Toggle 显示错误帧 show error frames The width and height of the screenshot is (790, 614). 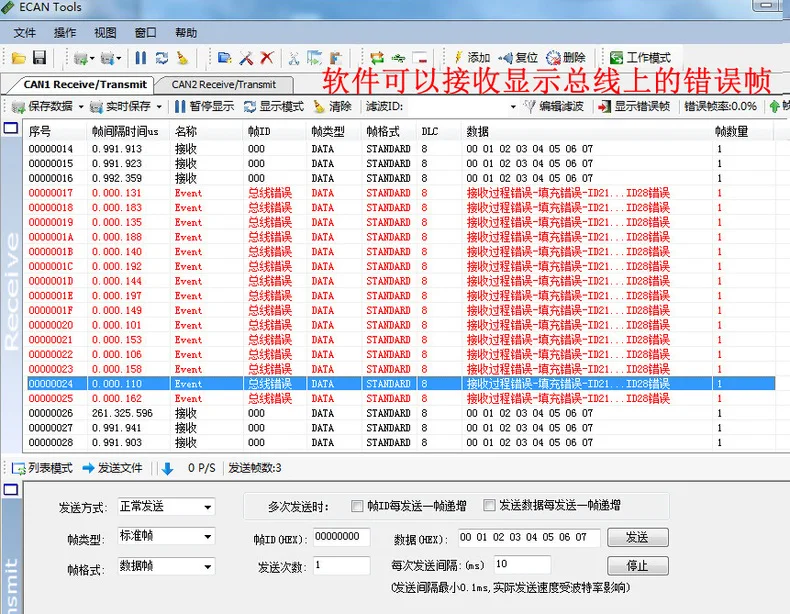(634, 106)
